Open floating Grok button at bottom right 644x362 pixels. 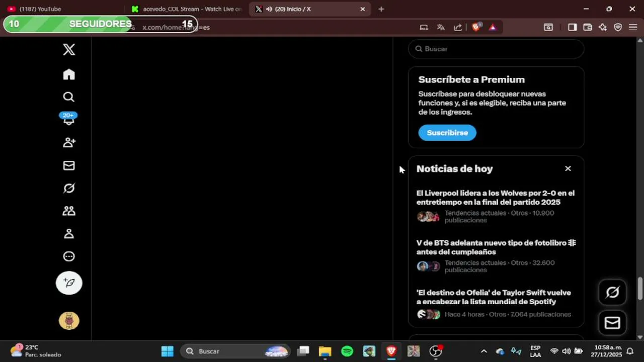coord(612,292)
